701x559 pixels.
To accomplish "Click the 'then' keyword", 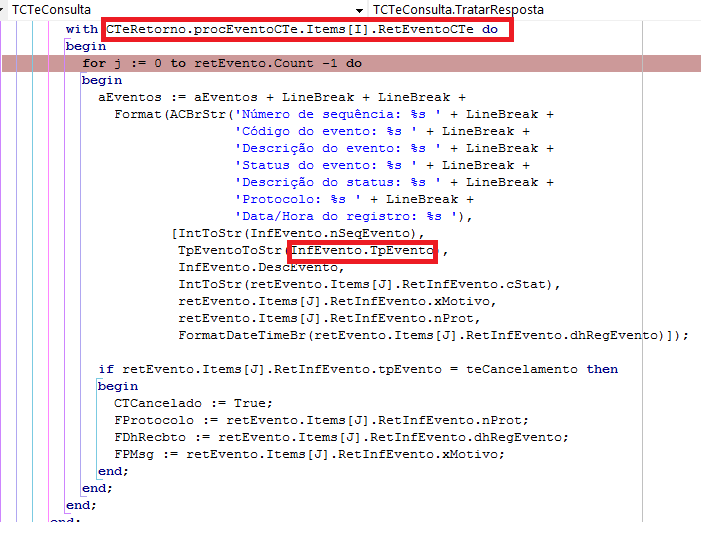I will click(x=602, y=369).
